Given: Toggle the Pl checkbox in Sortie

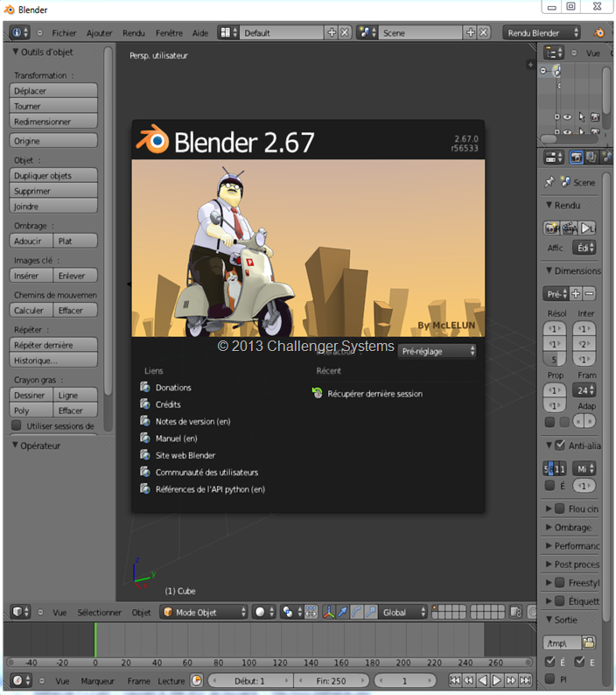Looking at the screenshot, I should pyautogui.click(x=550, y=678).
